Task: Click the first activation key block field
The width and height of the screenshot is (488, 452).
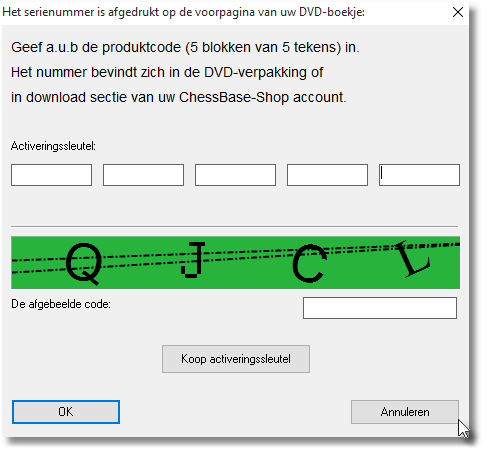Action: tap(51, 175)
